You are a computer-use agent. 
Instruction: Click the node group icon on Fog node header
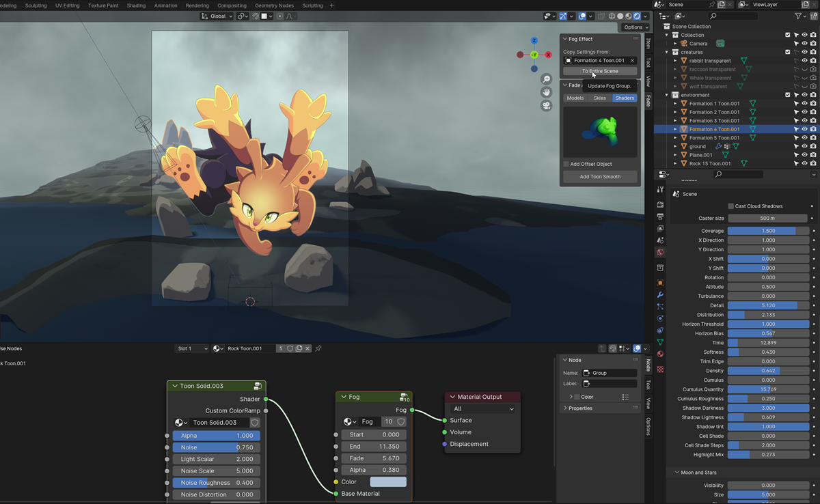coord(405,397)
